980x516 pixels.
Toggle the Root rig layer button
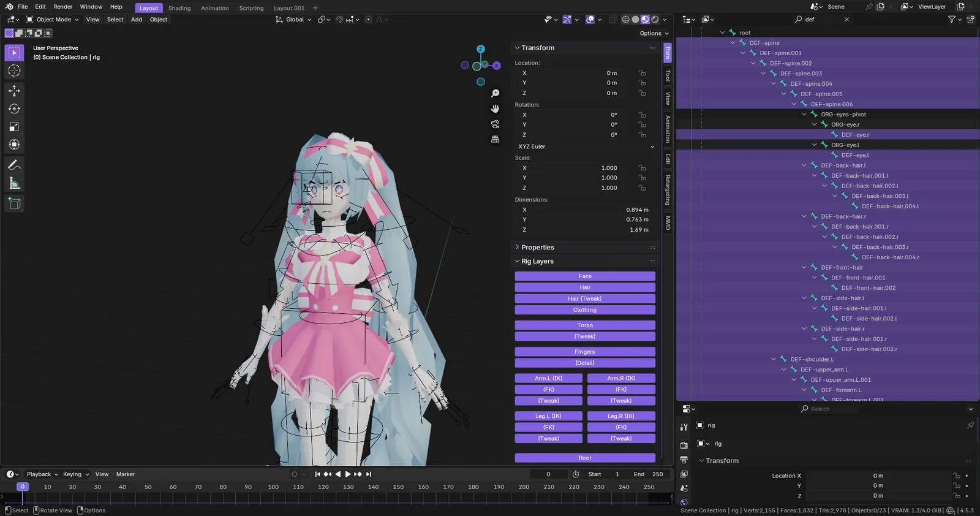point(585,458)
